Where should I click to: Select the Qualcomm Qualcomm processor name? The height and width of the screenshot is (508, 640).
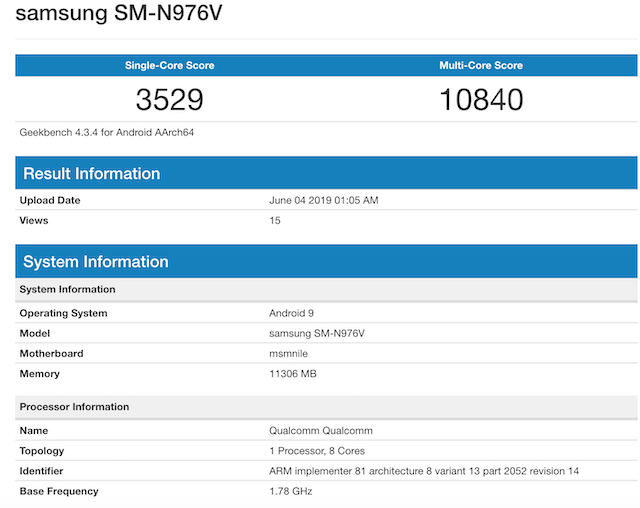(x=319, y=430)
